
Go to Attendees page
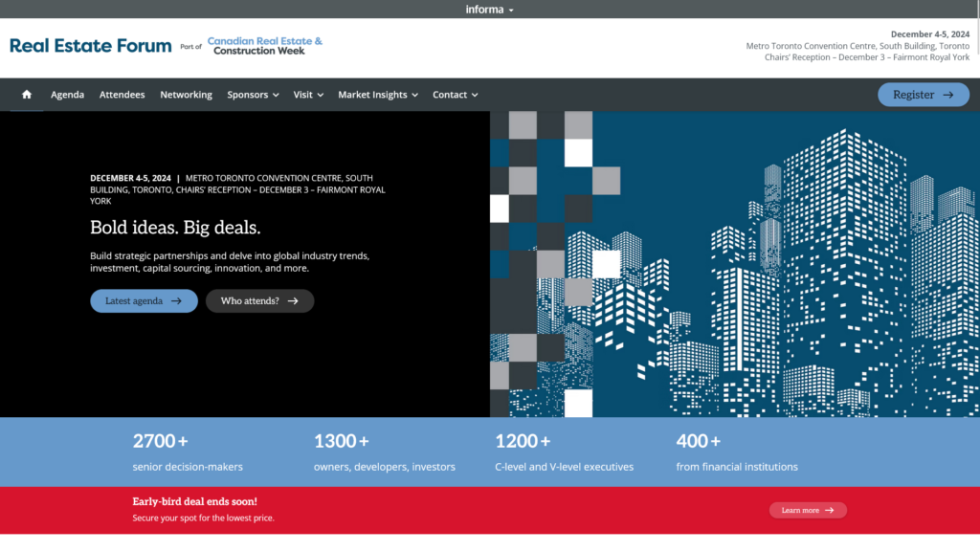(x=122, y=95)
